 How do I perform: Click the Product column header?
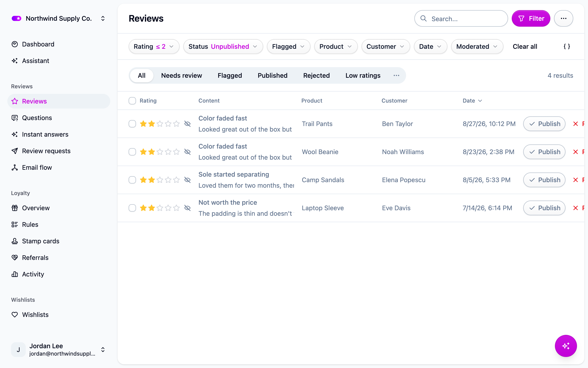[x=312, y=101]
